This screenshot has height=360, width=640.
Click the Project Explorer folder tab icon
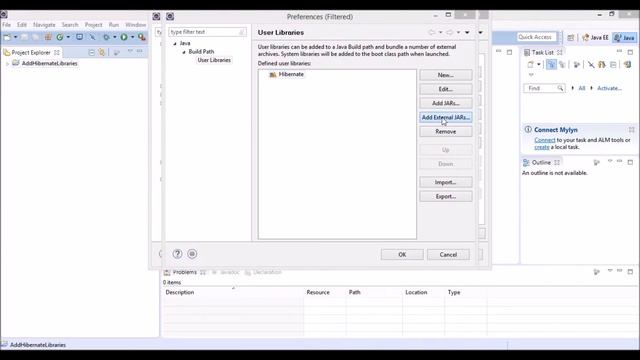click(7, 52)
